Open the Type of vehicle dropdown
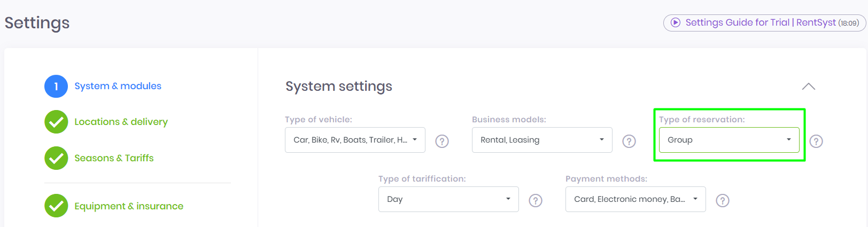The height and width of the screenshot is (227, 868). [x=355, y=140]
